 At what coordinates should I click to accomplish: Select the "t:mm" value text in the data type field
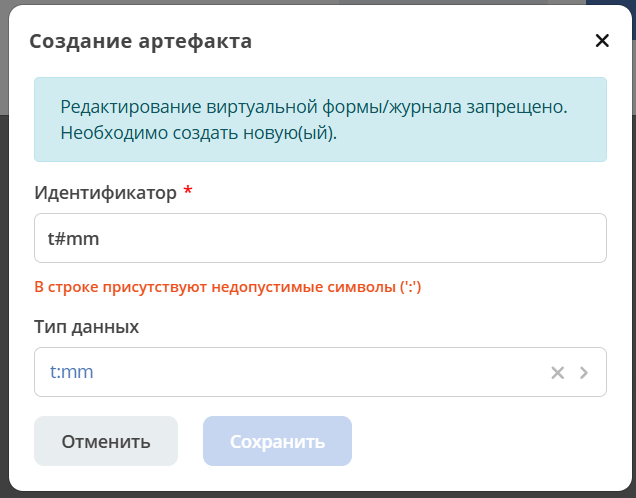coord(71,373)
